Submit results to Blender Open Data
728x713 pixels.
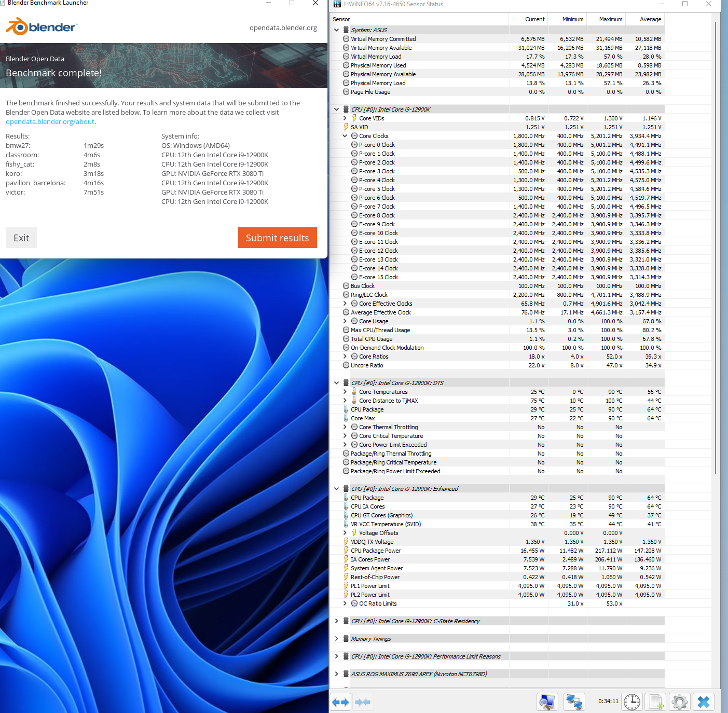pos(278,238)
